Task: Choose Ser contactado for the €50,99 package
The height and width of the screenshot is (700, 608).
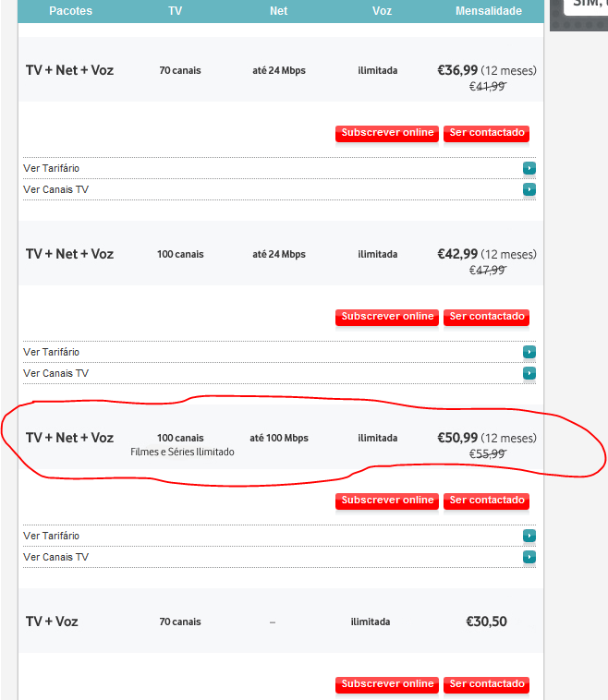Action: point(486,501)
